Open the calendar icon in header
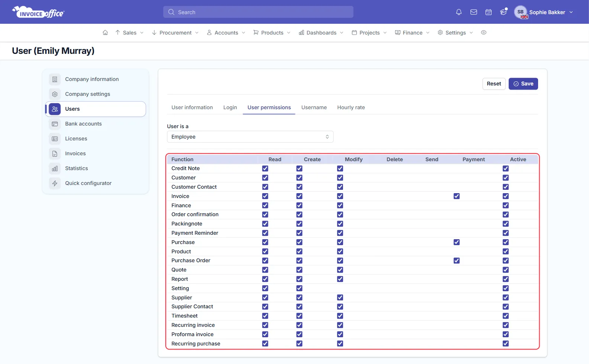Viewport: 589px width, 364px height. click(489, 12)
